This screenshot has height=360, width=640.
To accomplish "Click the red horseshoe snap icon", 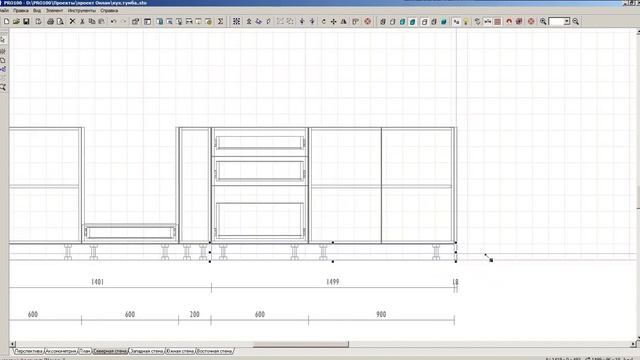I will point(509,21).
